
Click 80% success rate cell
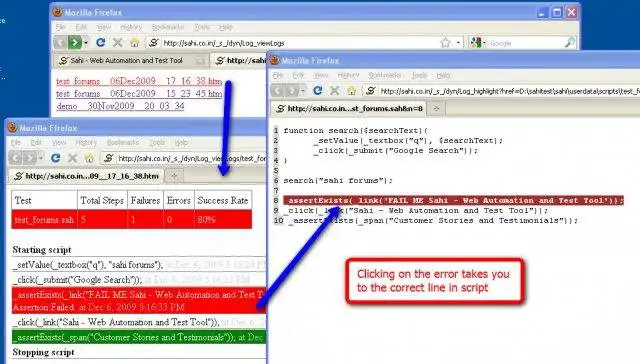coord(223,220)
